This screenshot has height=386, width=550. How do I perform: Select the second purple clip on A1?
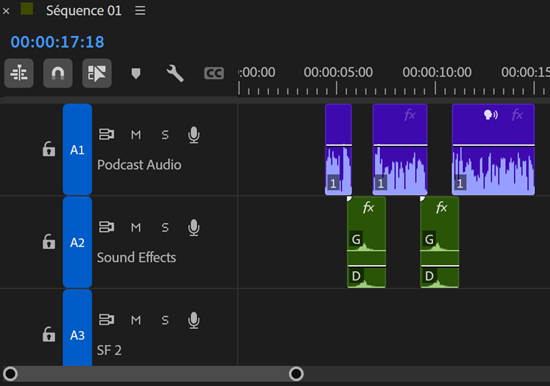click(400, 149)
